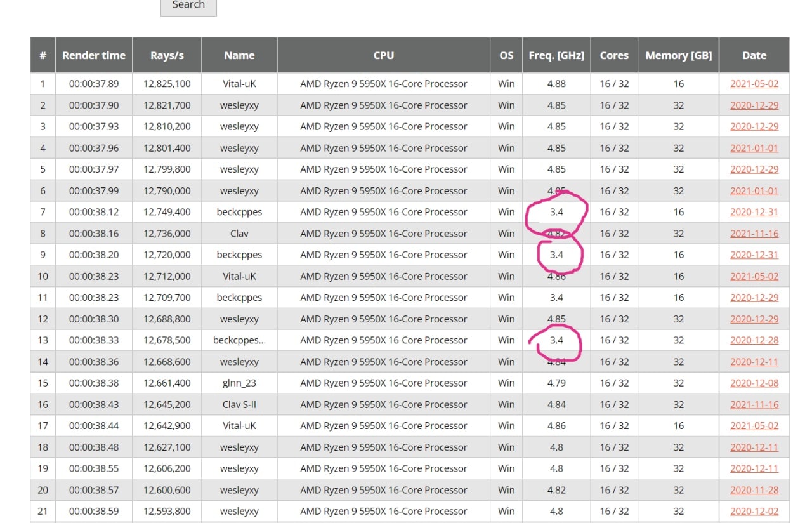Screen dimensions: 812x523
Task: Open the 2021-11-16 date link in row 8
Action: [754, 234]
